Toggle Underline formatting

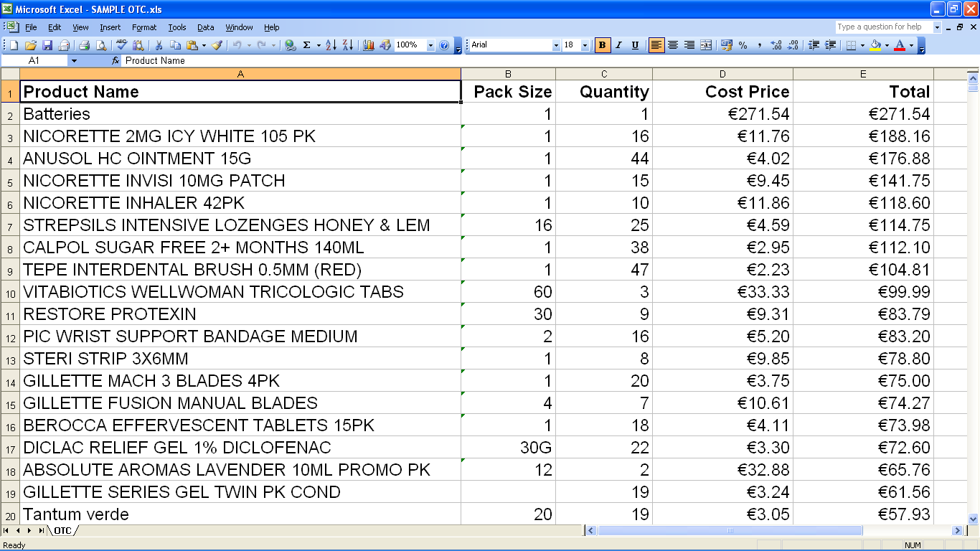(635, 45)
